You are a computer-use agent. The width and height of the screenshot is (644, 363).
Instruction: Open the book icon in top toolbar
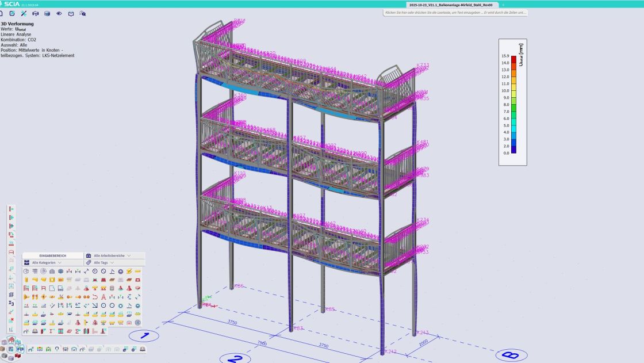point(71,13)
